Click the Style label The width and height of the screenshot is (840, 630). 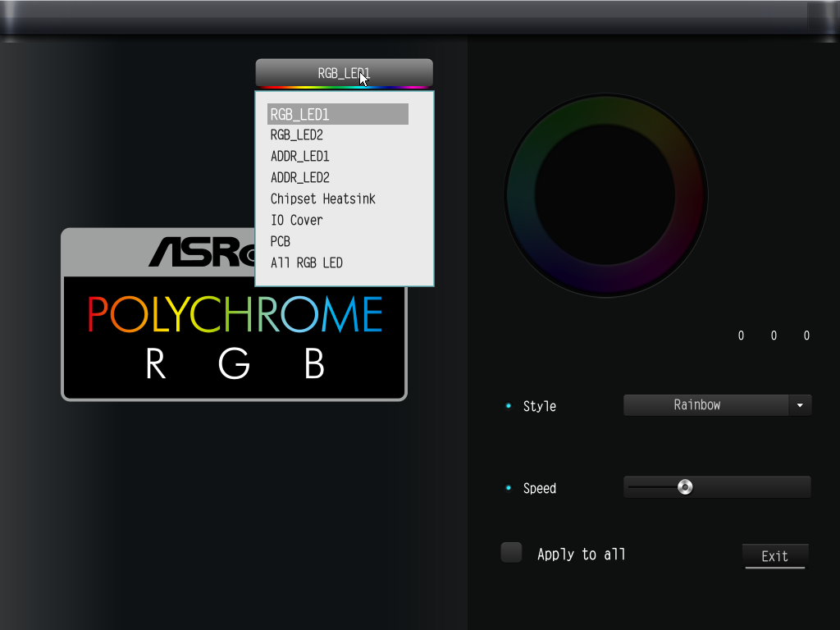tap(540, 406)
